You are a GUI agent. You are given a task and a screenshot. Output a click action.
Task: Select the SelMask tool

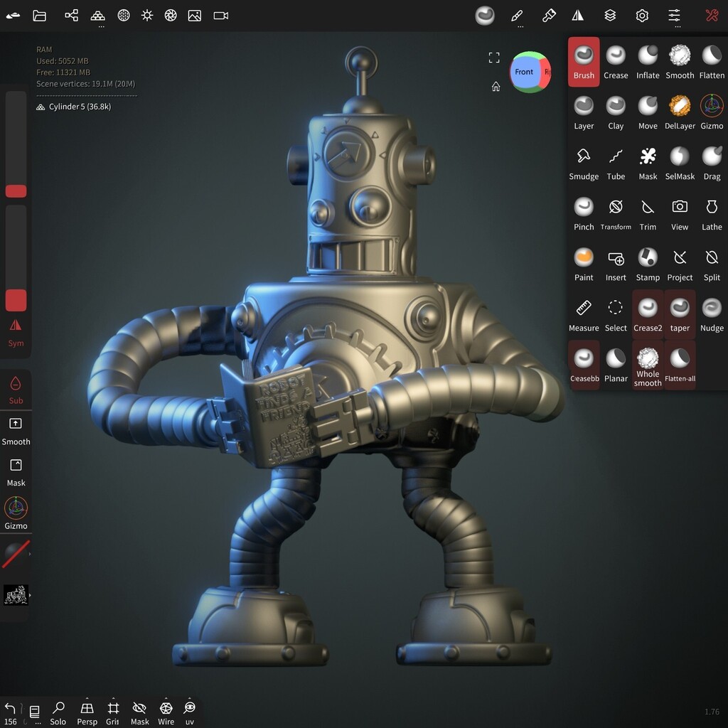point(680,164)
